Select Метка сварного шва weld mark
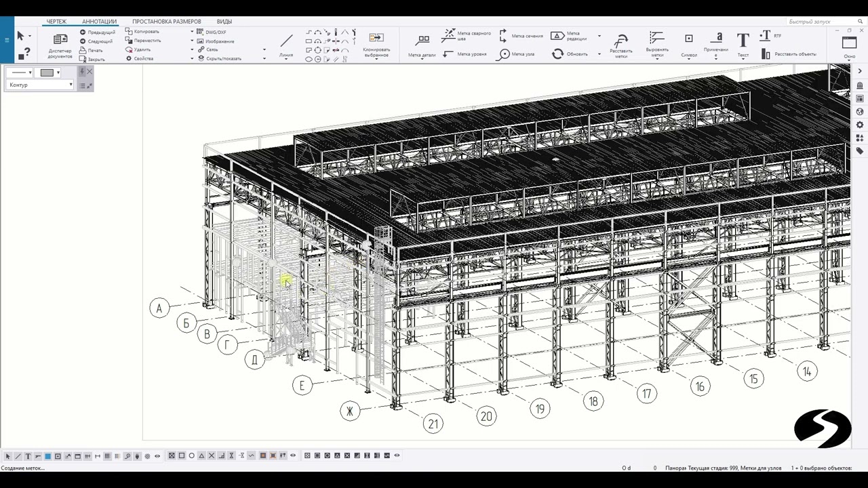Image resolution: width=868 pixels, height=488 pixels. (466, 35)
